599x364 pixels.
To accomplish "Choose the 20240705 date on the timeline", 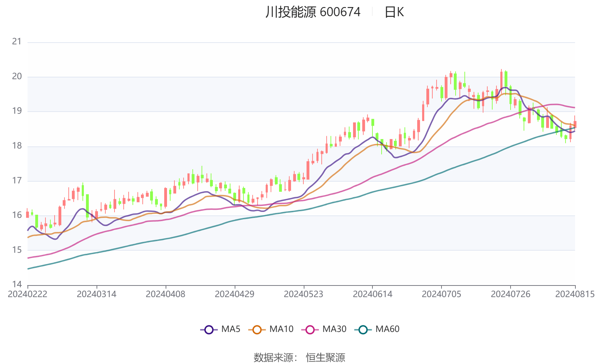I will tap(441, 294).
